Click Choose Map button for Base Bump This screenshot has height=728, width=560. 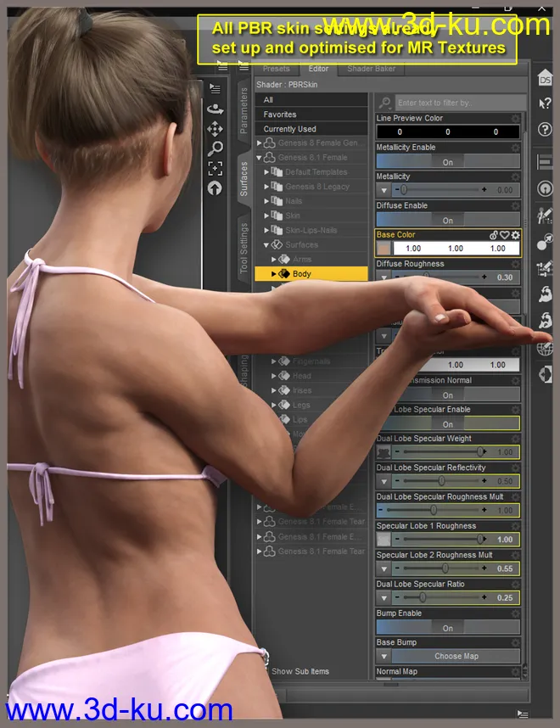(456, 656)
